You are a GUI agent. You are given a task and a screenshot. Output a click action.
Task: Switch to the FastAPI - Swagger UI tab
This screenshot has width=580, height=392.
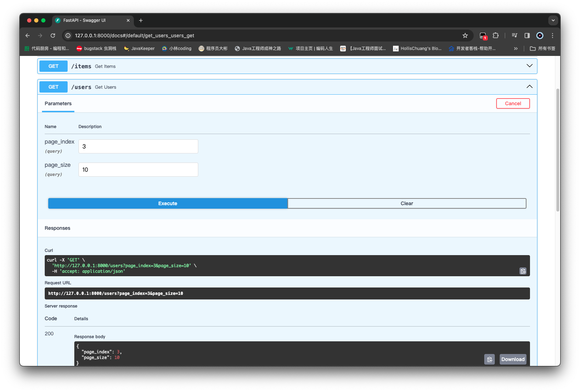(x=93, y=20)
